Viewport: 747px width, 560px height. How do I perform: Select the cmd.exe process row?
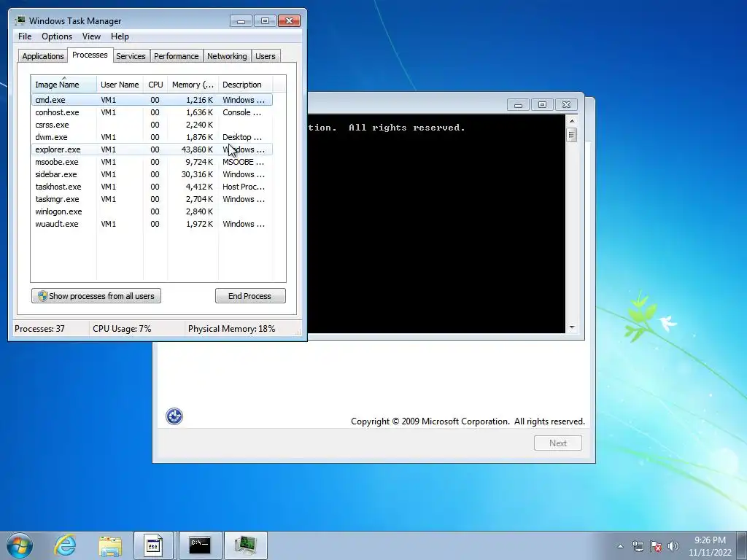click(152, 100)
